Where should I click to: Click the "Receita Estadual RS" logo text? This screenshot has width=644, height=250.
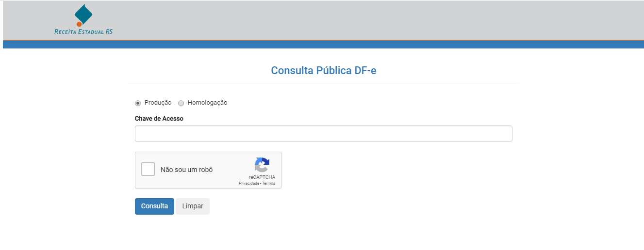click(x=83, y=32)
